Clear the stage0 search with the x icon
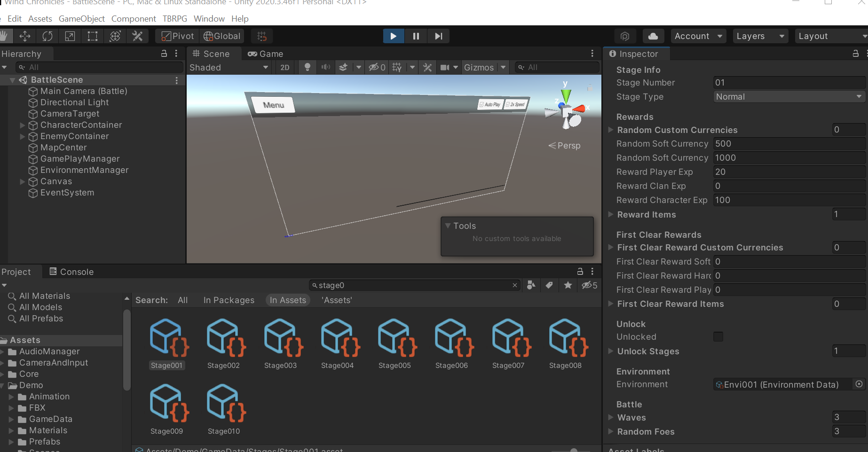868x452 pixels. [x=514, y=285]
